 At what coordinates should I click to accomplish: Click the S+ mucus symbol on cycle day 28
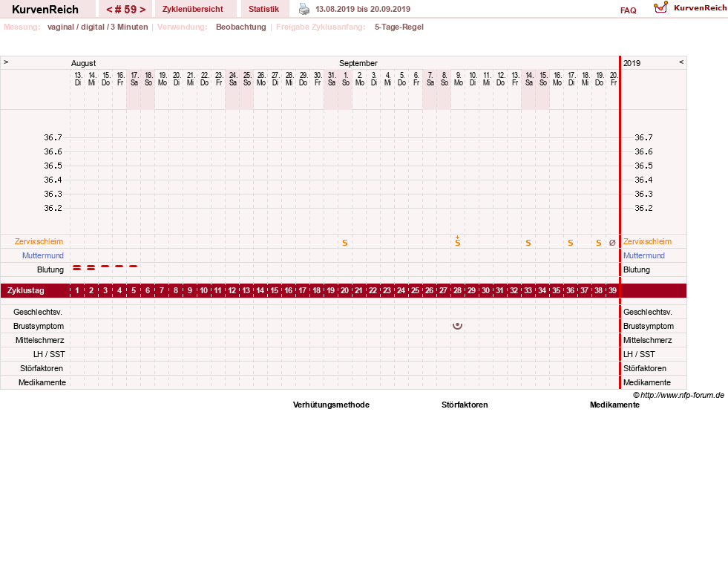click(458, 241)
